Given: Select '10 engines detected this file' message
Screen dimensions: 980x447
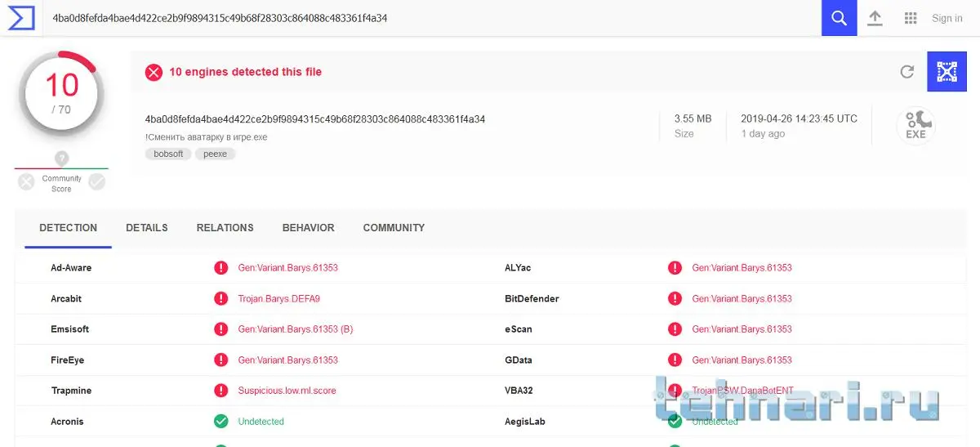Looking at the screenshot, I should point(246,72).
